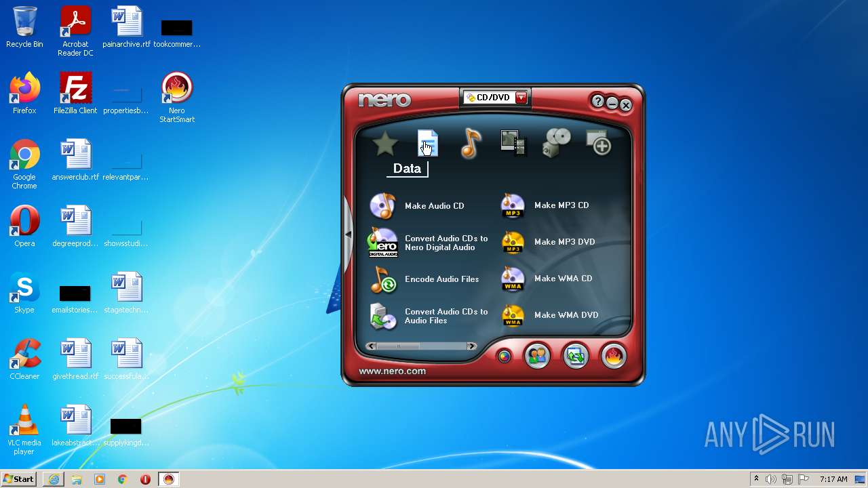Launch the Make Audio CD task
This screenshot has width=868, height=488.
point(418,205)
